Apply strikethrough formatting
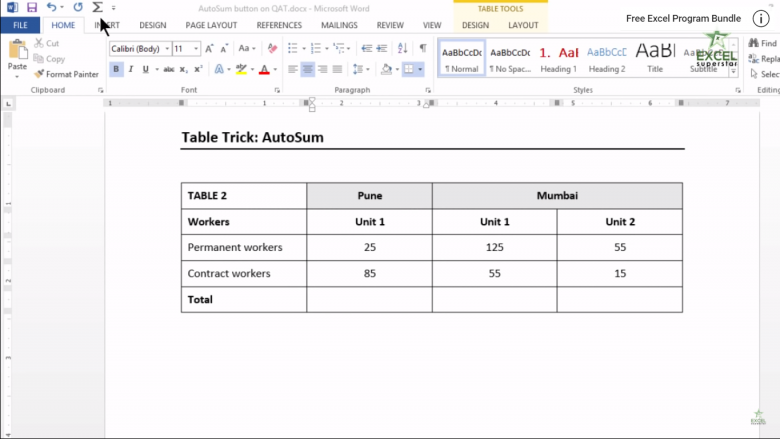 [x=168, y=69]
